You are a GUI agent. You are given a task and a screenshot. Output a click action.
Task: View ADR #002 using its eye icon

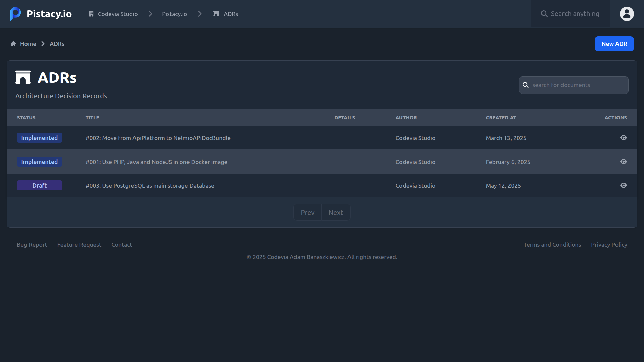(623, 138)
